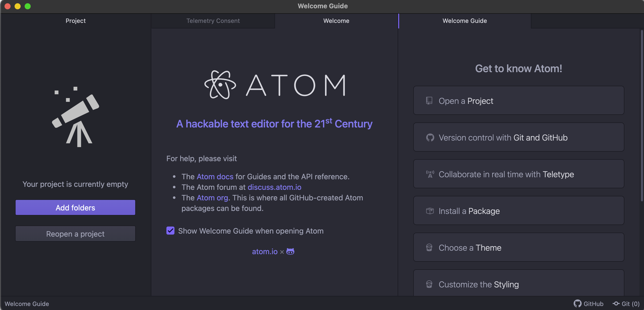This screenshot has width=644, height=310.
Task: Click the Add folders button
Action: point(75,208)
